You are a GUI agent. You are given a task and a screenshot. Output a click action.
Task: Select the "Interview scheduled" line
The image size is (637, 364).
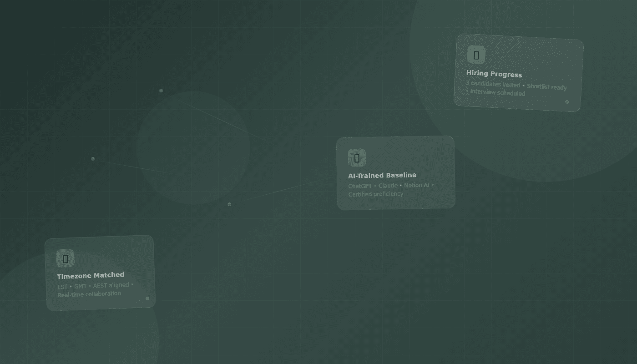(497, 92)
